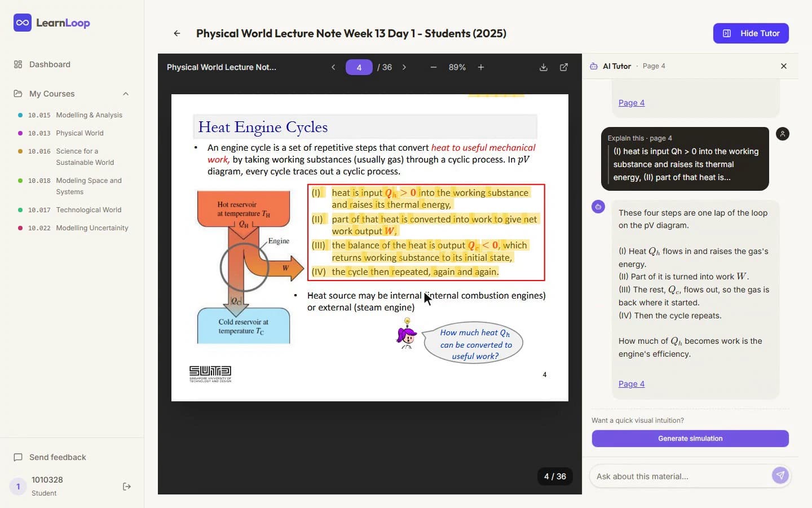Click the Hide Tutor button
This screenshot has height=508, width=812.
pyautogui.click(x=751, y=33)
